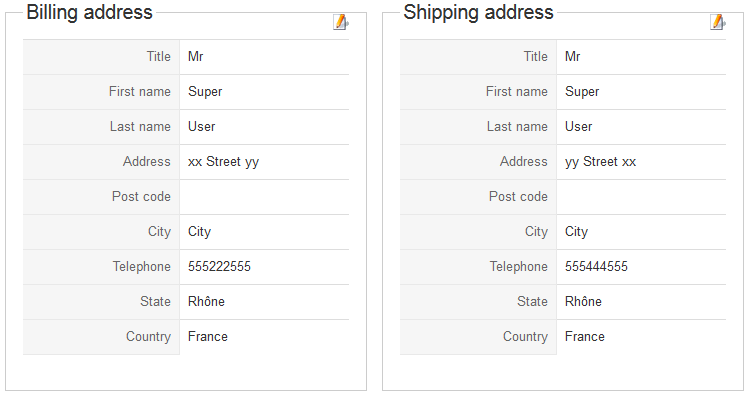Click shipping State value Rhône
Viewport: 751px width, 399px height.
[583, 301]
